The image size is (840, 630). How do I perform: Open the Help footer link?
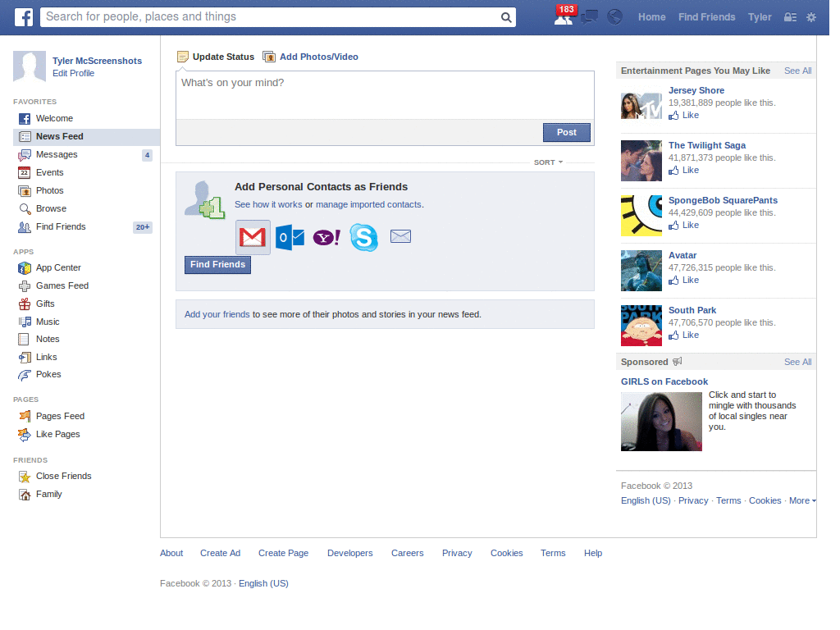point(593,553)
